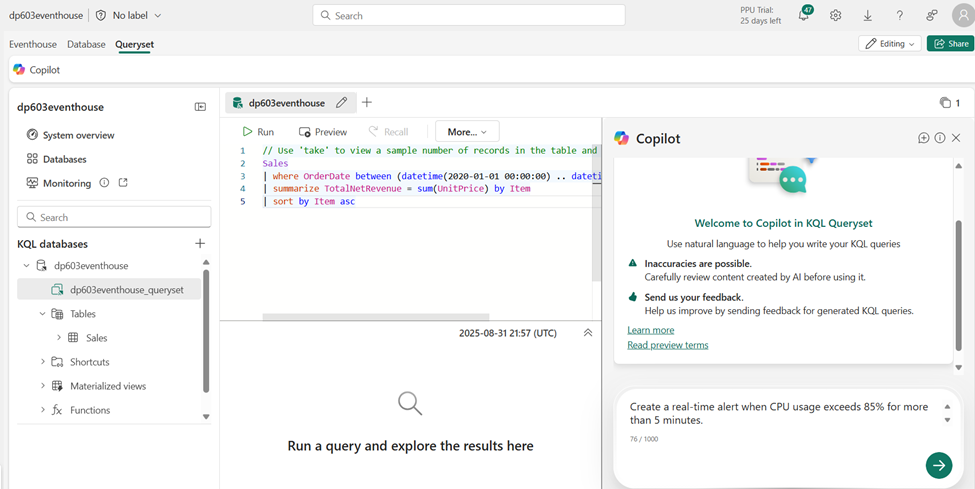Click the Share button
The height and width of the screenshot is (489, 975).
coord(950,44)
